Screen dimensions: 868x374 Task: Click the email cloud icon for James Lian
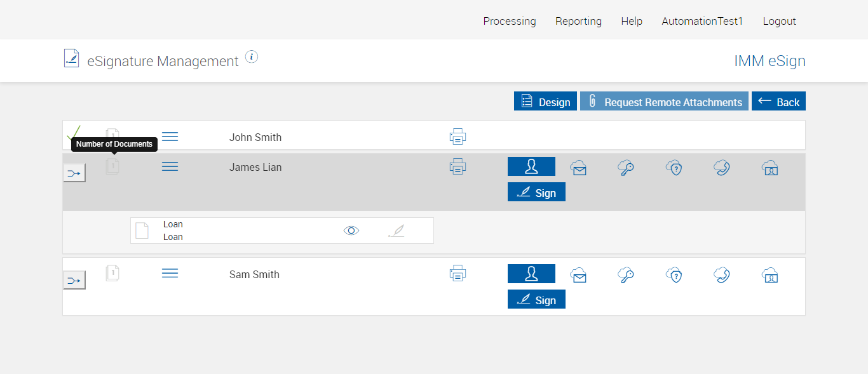[578, 168]
